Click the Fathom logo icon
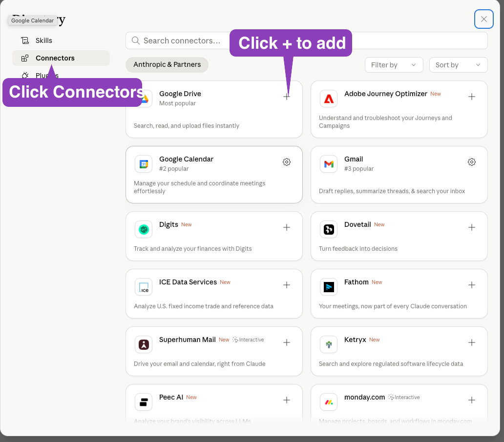504x442 pixels. 329,287
